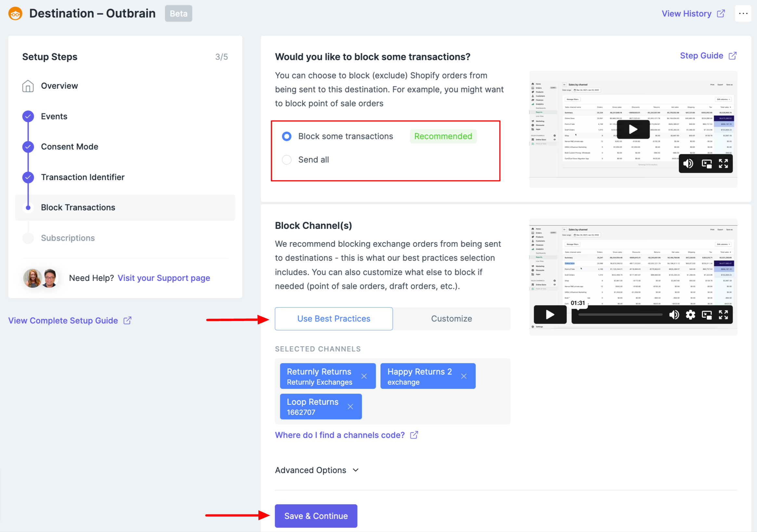This screenshot has height=532, width=757.
Task: Remove the Loop Returns channel chip
Action: coord(350,407)
